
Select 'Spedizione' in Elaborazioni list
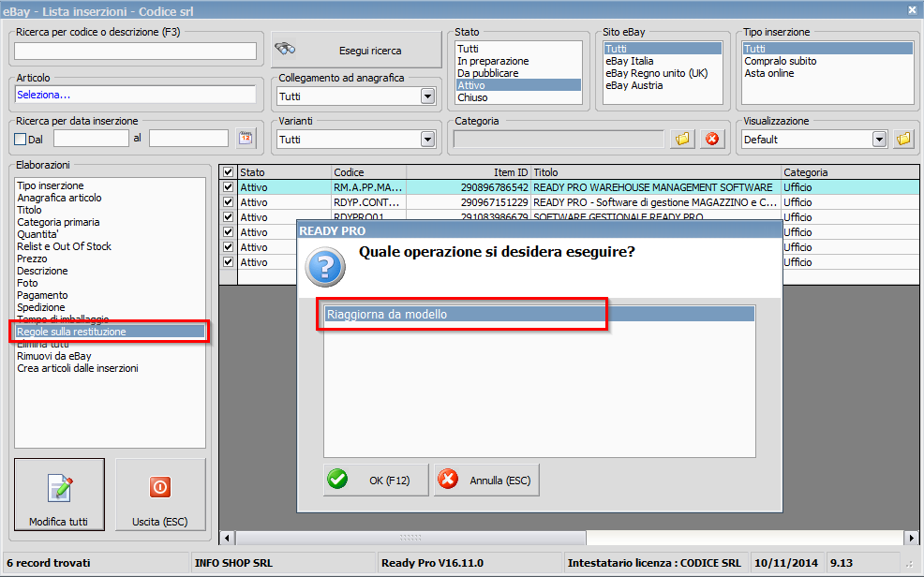click(x=110, y=307)
